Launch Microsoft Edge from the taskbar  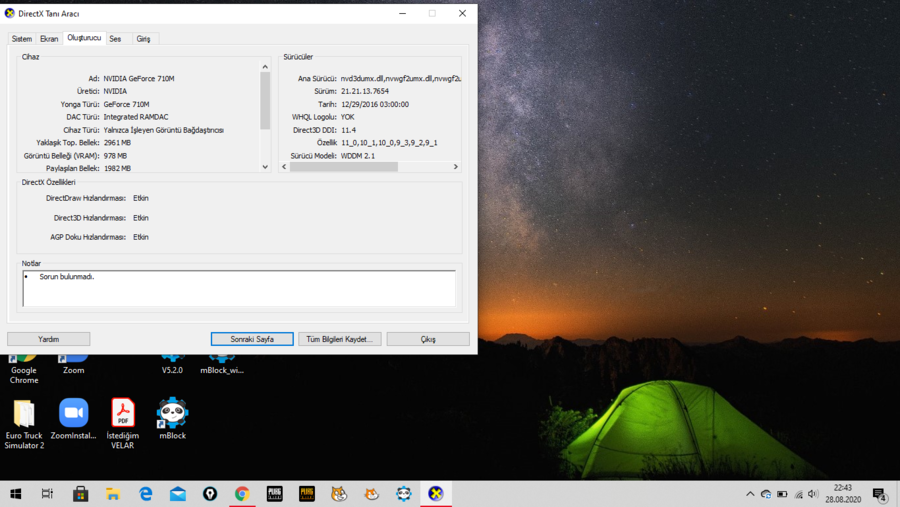[145, 494]
